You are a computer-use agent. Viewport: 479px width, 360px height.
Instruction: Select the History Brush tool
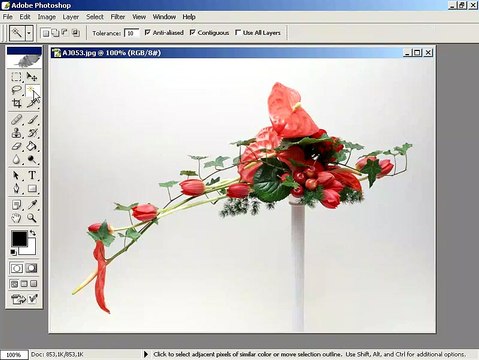tap(32, 133)
